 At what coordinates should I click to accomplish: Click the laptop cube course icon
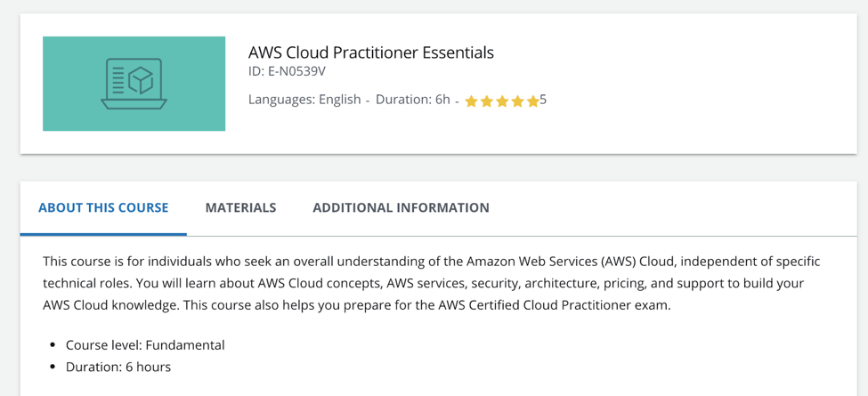(134, 84)
